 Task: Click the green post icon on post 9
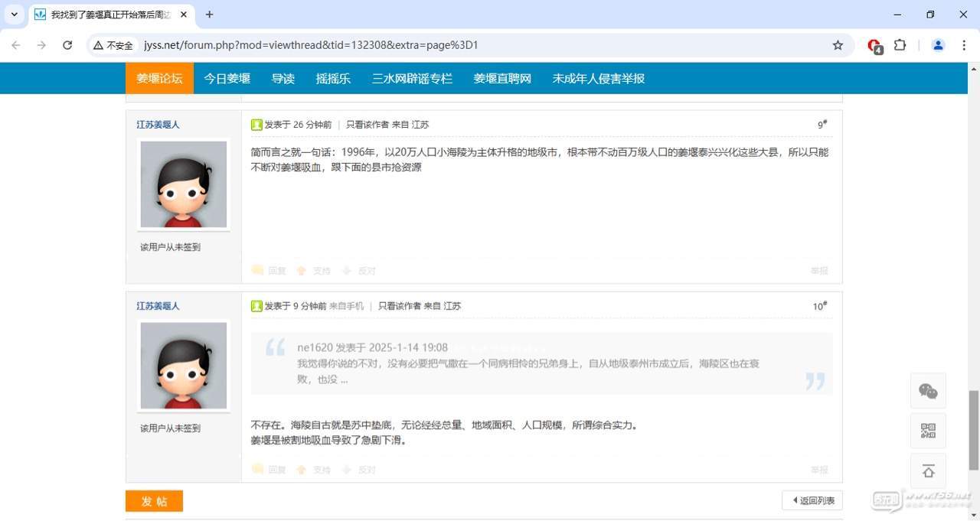[x=256, y=125]
